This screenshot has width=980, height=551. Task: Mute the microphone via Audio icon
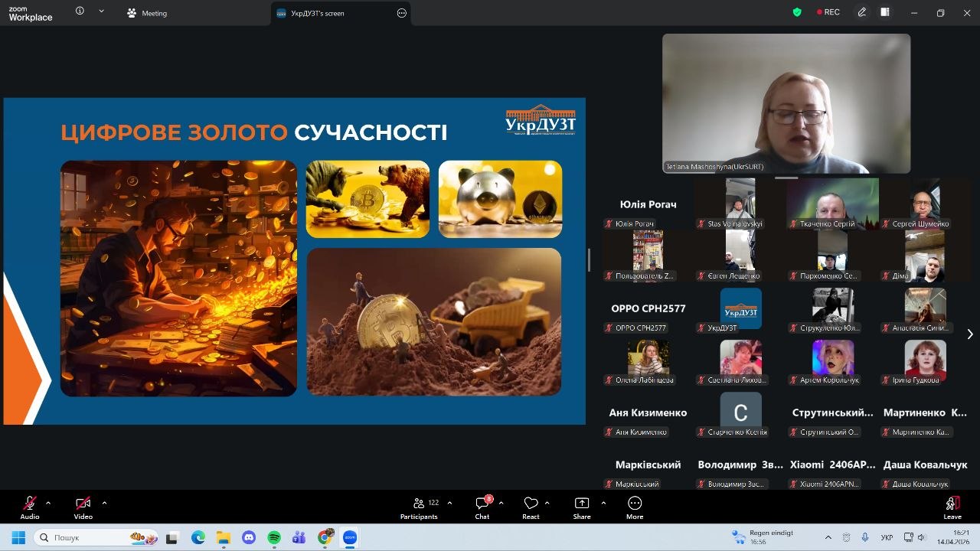(29, 501)
